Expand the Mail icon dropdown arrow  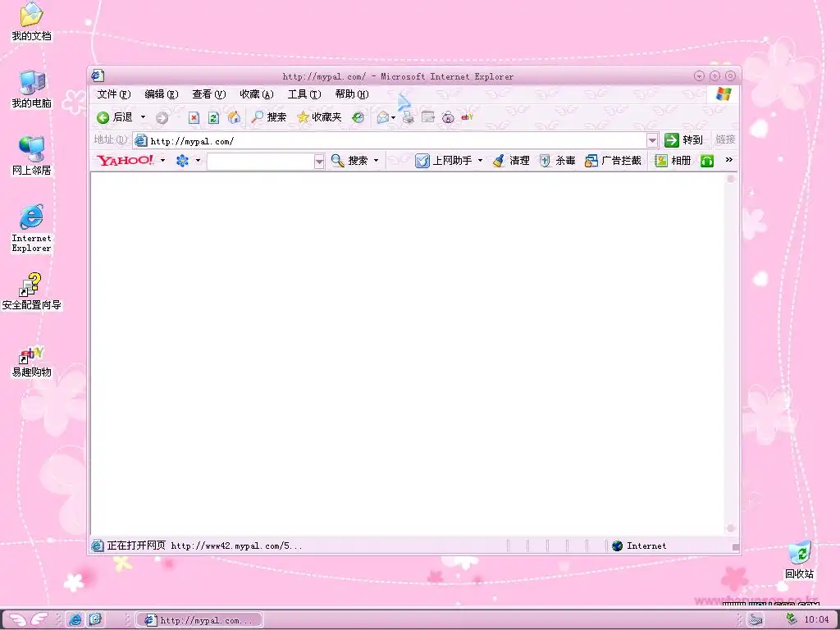click(x=393, y=117)
